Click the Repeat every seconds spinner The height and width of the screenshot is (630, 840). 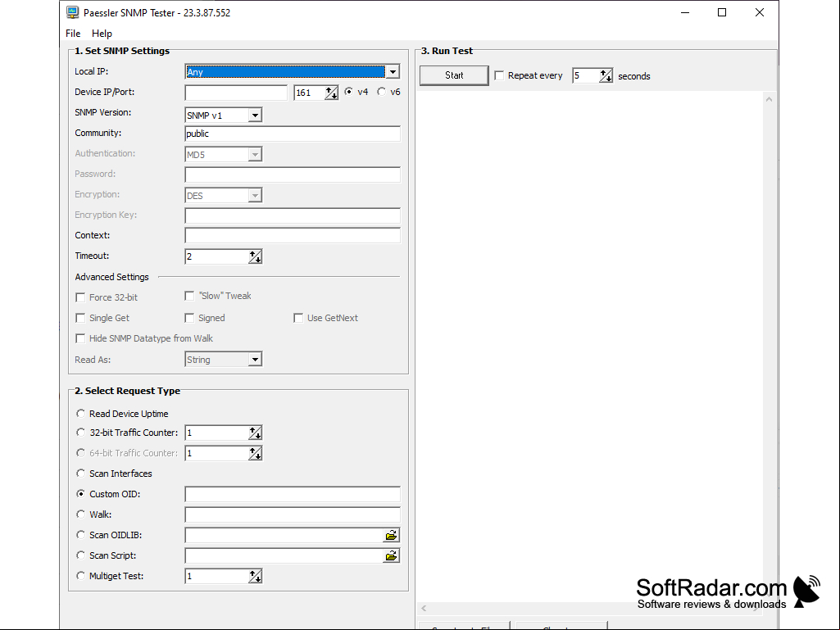[606, 75]
